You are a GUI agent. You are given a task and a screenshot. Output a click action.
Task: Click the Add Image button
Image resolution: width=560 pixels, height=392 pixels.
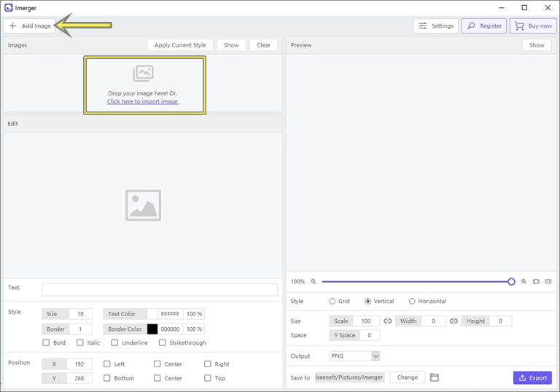[x=30, y=26]
